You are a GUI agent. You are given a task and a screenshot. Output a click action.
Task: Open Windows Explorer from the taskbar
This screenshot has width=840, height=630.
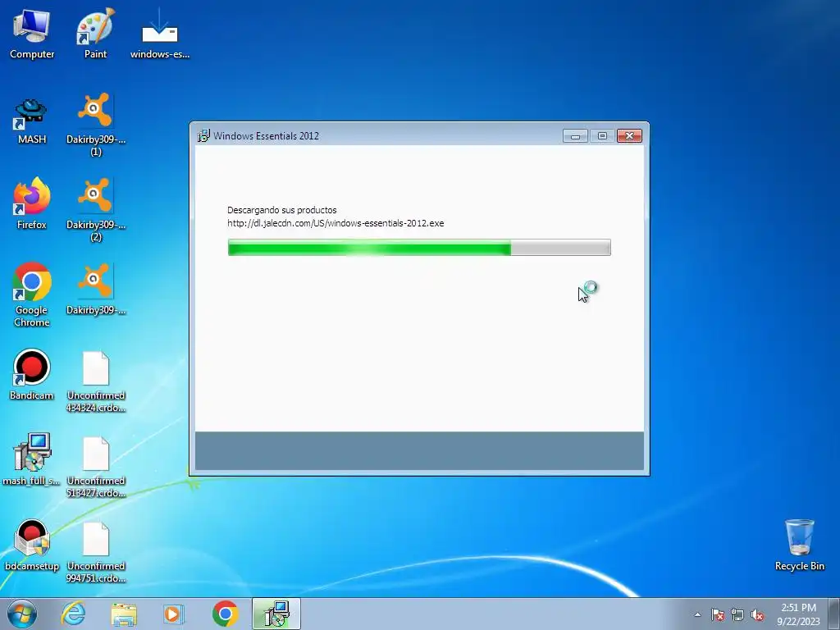point(124,614)
